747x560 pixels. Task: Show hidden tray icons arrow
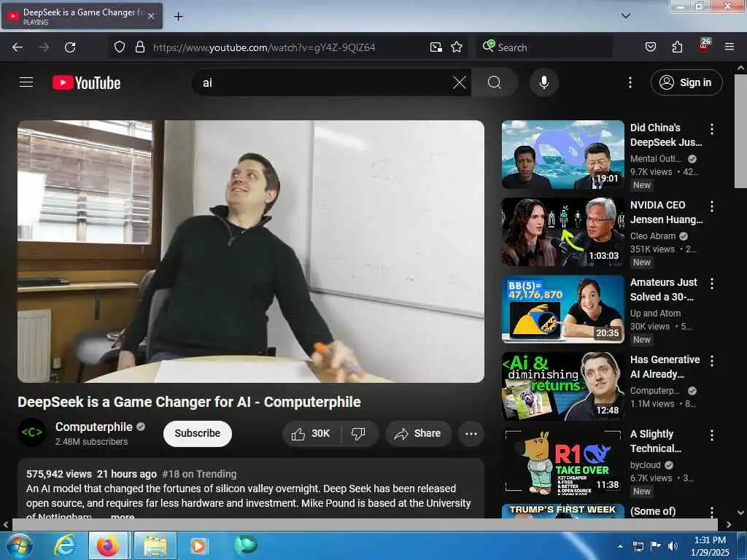pyautogui.click(x=620, y=546)
